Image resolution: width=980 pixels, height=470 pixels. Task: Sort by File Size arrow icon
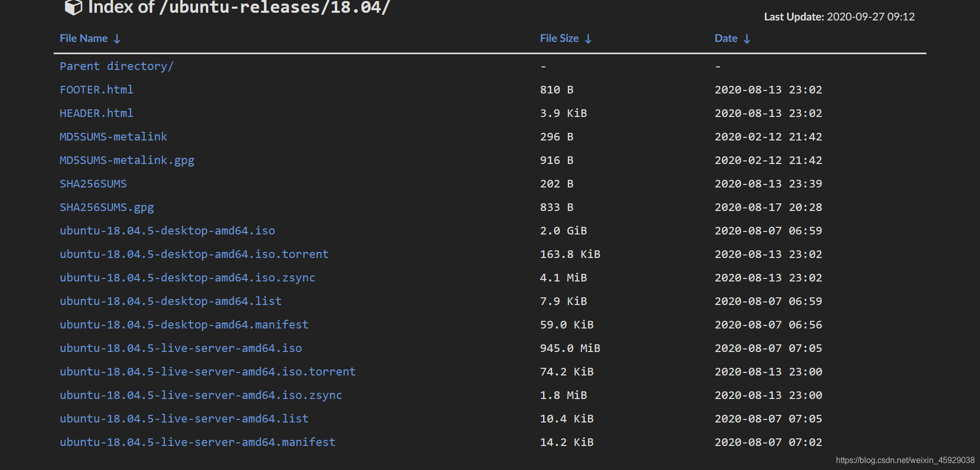[x=588, y=39]
